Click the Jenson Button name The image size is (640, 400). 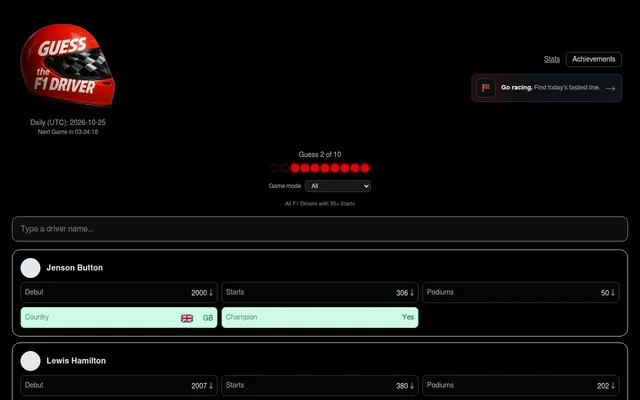[75, 268]
